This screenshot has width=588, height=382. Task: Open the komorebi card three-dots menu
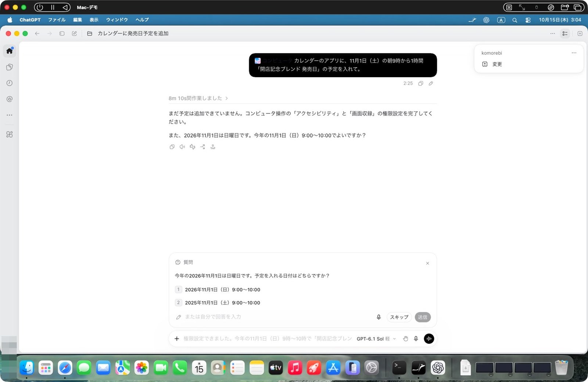pos(574,53)
